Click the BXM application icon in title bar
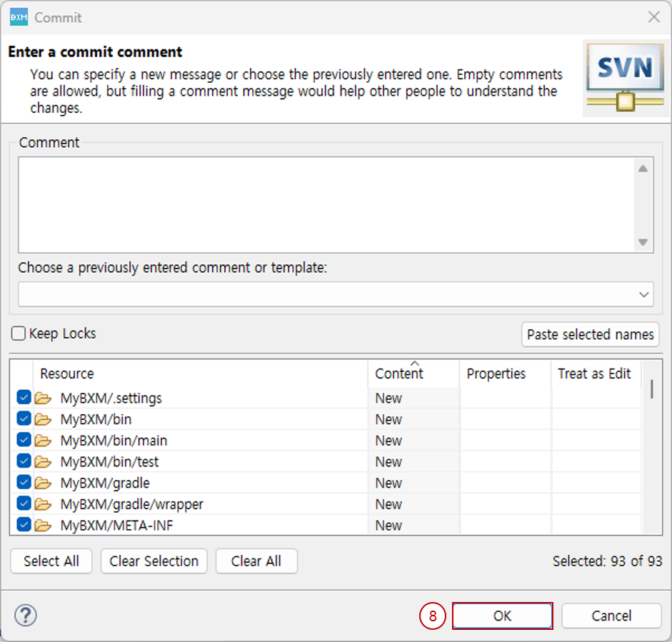Image resolution: width=672 pixels, height=642 pixels. (x=19, y=17)
